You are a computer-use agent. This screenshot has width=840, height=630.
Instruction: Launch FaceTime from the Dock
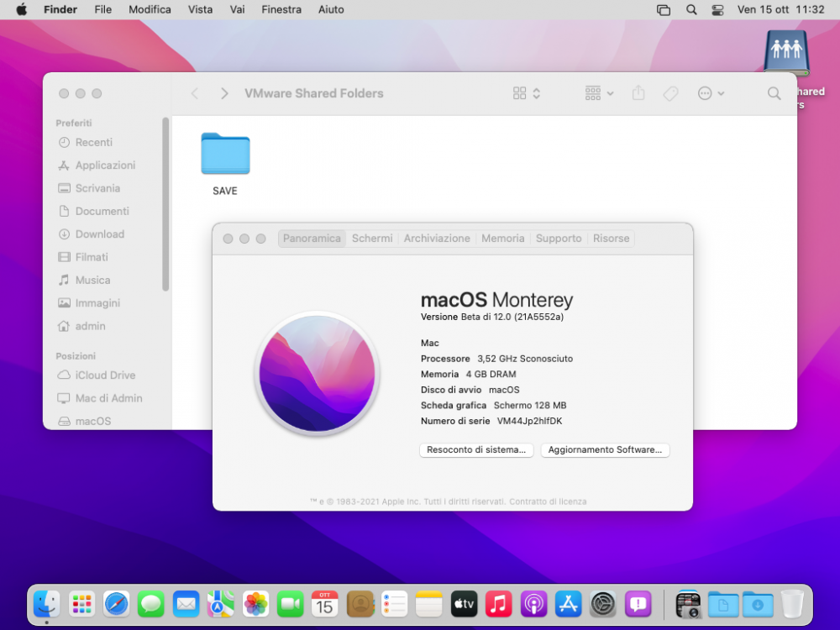291,604
